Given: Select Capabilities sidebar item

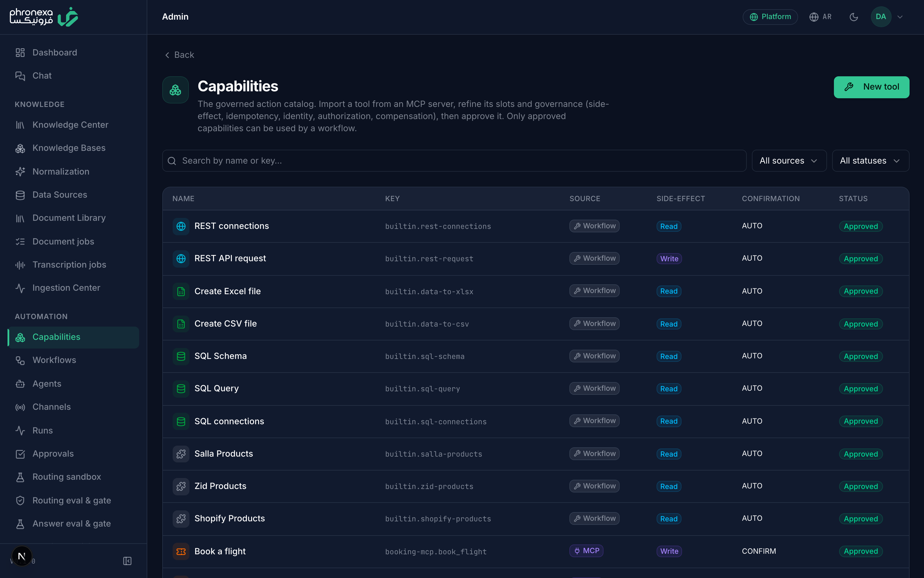Looking at the screenshot, I should (73, 337).
